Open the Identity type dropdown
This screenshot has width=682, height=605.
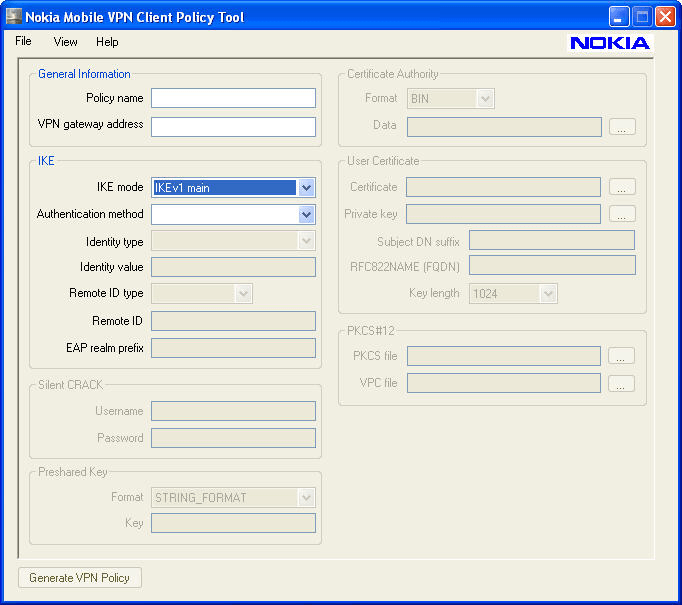(306, 241)
